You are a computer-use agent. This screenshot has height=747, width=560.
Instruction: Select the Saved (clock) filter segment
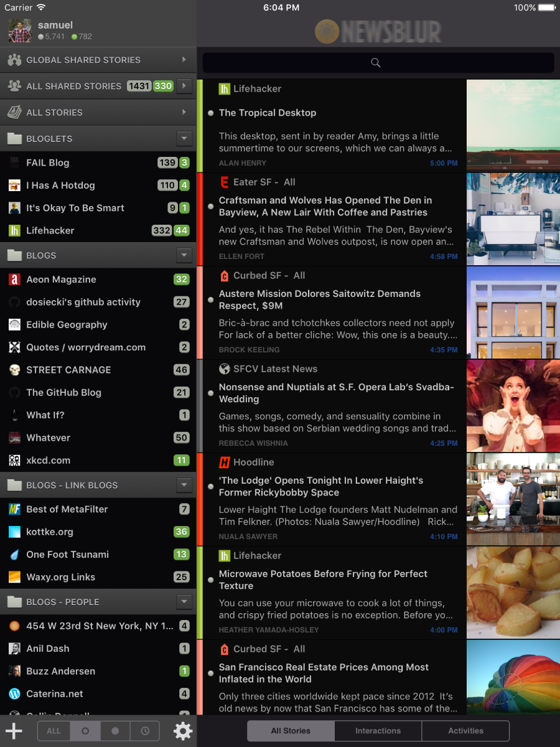(144, 731)
